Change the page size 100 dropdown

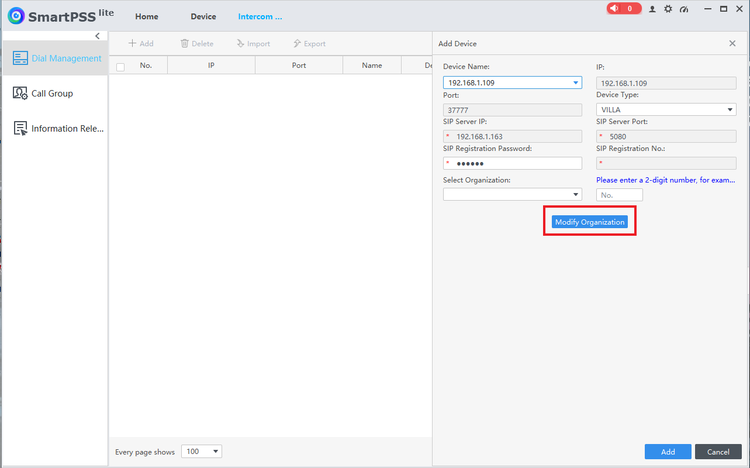click(202, 452)
